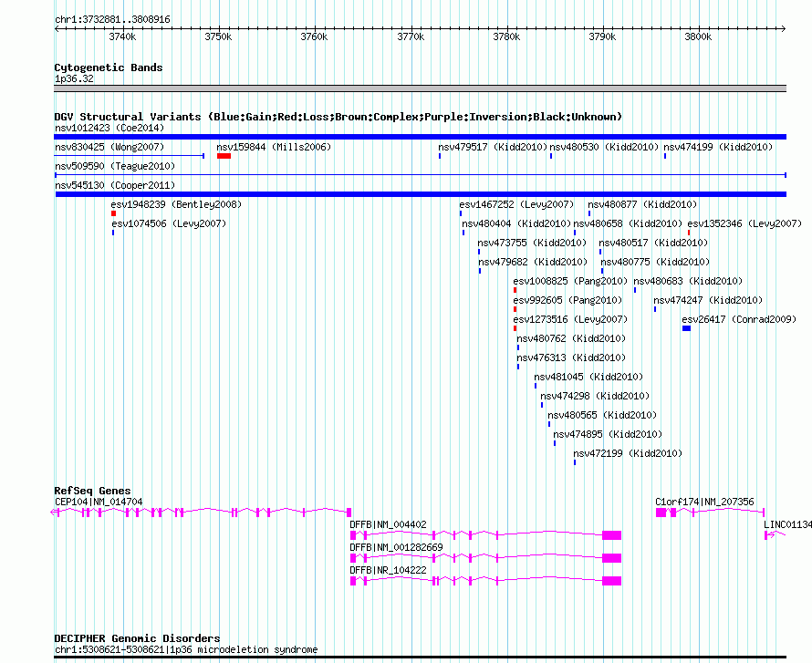Click the chr1:3732881..3808916 coordinate label
This screenshot has height=663, width=812.
(112, 20)
